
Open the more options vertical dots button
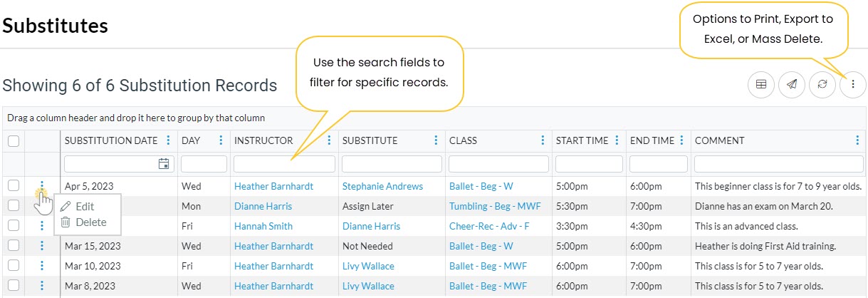pyautogui.click(x=852, y=85)
